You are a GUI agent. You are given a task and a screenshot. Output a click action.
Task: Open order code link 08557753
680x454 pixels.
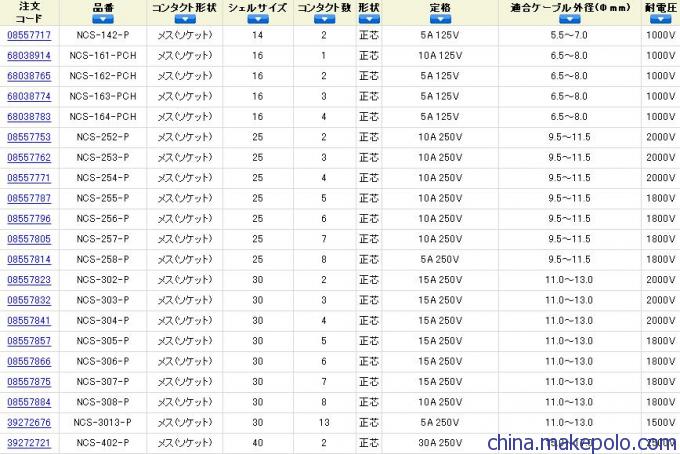pyautogui.click(x=29, y=137)
